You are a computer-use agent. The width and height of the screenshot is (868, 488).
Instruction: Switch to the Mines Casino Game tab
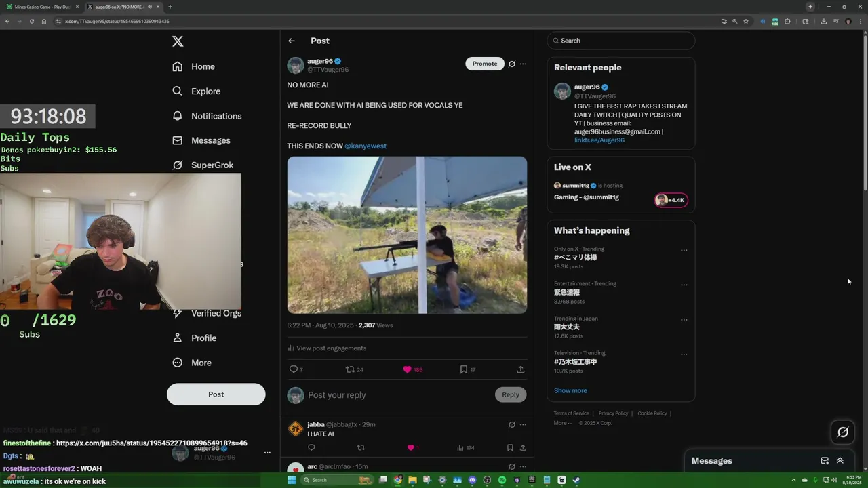[42, 7]
